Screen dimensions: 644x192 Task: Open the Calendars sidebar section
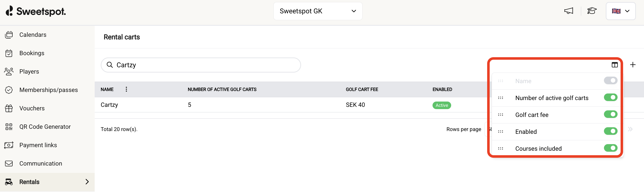coord(33,35)
